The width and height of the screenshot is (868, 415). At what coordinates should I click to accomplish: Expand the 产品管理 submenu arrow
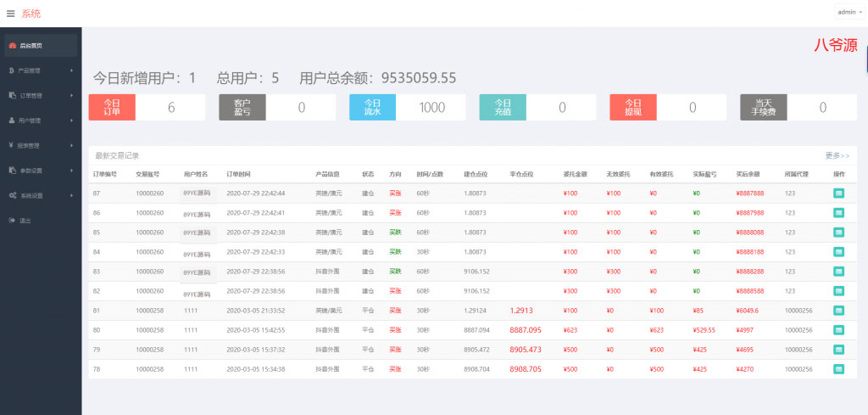coord(71,71)
